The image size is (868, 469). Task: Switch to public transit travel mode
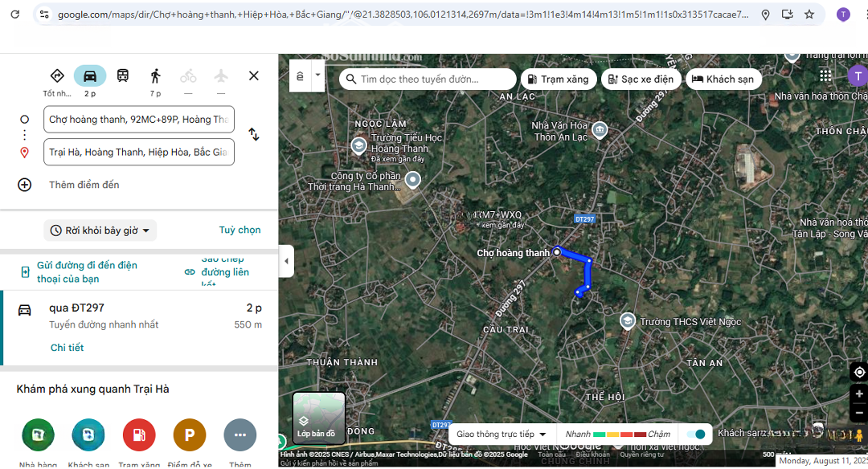[122, 75]
